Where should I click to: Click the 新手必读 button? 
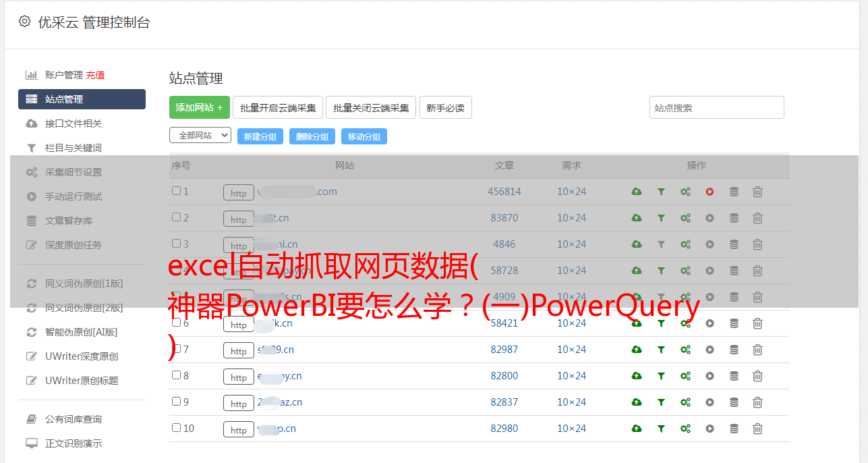point(446,107)
